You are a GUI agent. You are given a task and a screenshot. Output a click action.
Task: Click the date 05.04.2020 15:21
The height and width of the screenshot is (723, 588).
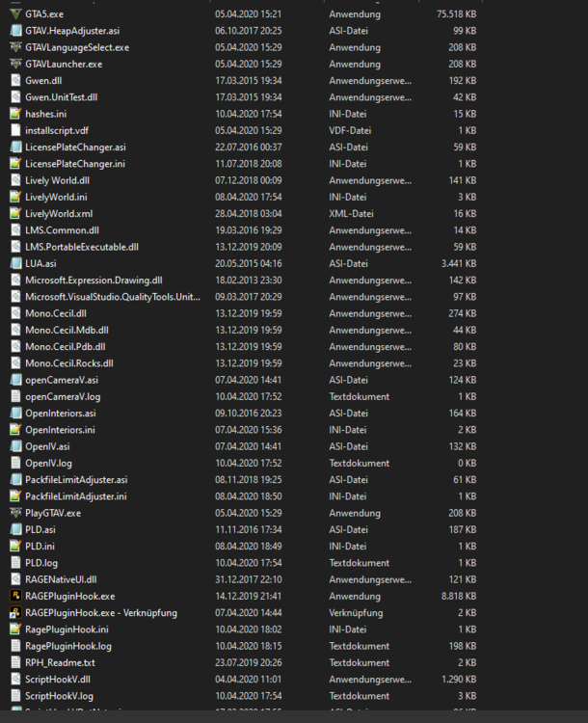click(x=248, y=13)
